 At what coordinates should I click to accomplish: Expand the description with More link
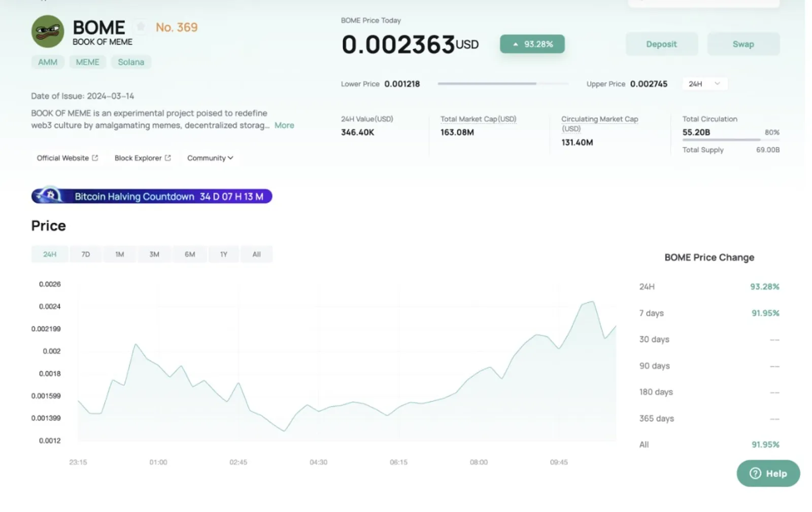coord(284,125)
